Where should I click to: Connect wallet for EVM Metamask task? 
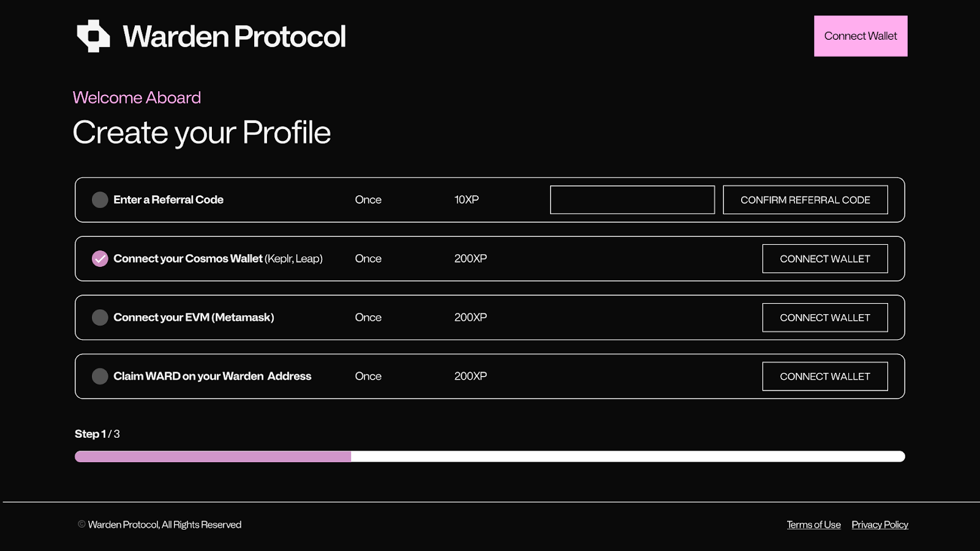[x=824, y=317]
